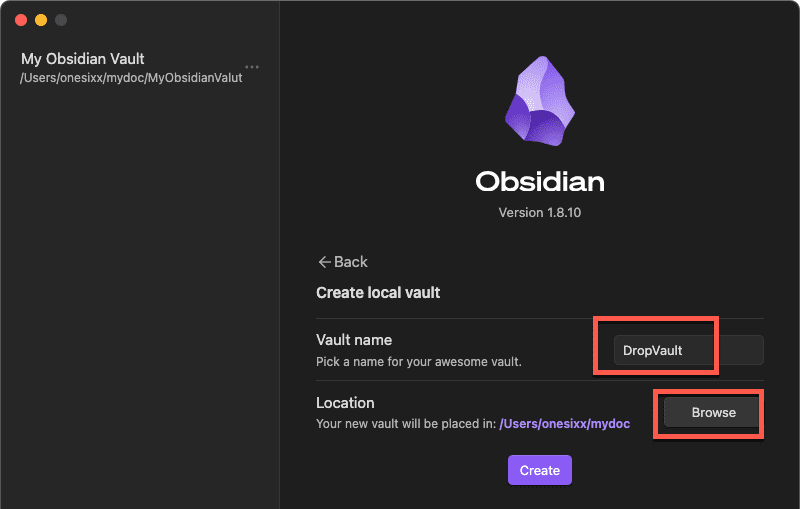Click the MyObsidianValut vault path text
800x509 pixels.
pyautogui.click(x=131, y=78)
